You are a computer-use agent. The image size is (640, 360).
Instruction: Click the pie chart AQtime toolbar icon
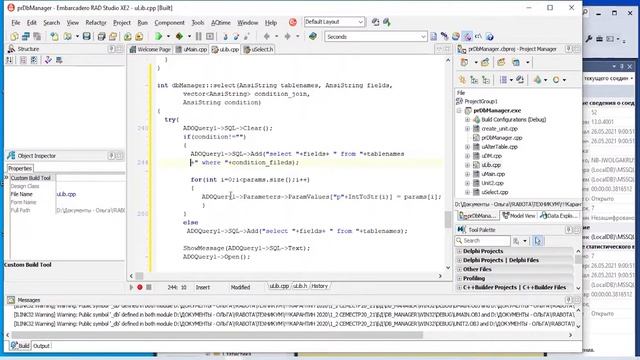pos(456,37)
